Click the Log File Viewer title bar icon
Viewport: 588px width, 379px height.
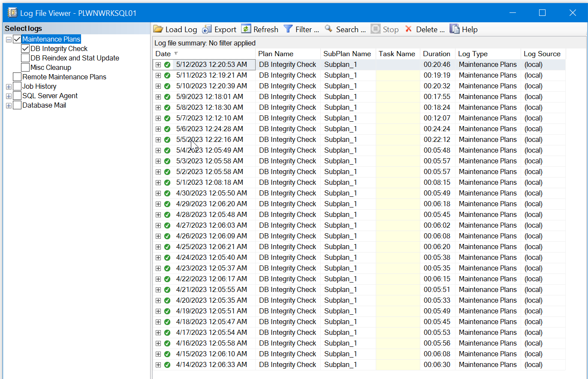12,13
